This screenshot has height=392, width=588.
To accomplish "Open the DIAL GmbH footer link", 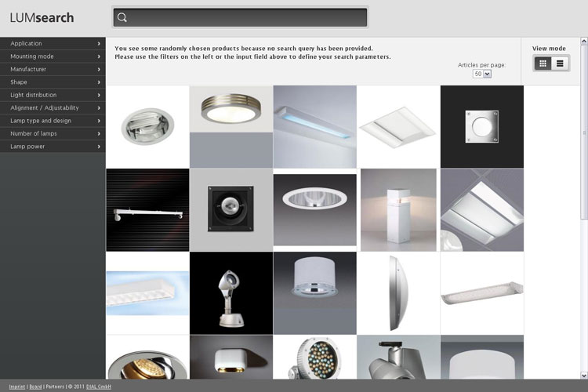I will (99, 387).
